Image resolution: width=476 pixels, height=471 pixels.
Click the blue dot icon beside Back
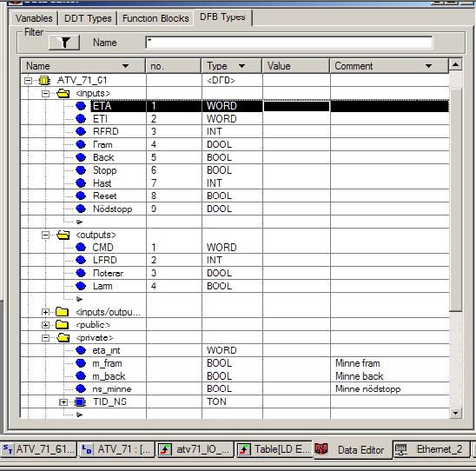tap(81, 157)
